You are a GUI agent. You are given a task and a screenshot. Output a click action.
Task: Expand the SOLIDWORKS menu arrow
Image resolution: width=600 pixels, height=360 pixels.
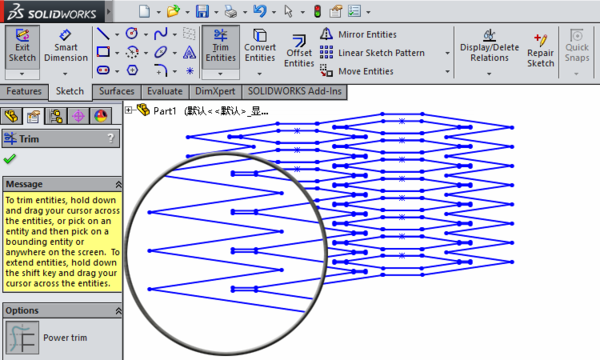point(109,11)
